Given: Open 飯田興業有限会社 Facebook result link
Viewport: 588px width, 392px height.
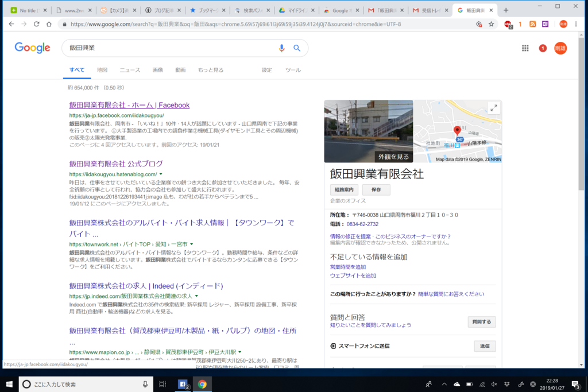Looking at the screenshot, I should (129, 105).
